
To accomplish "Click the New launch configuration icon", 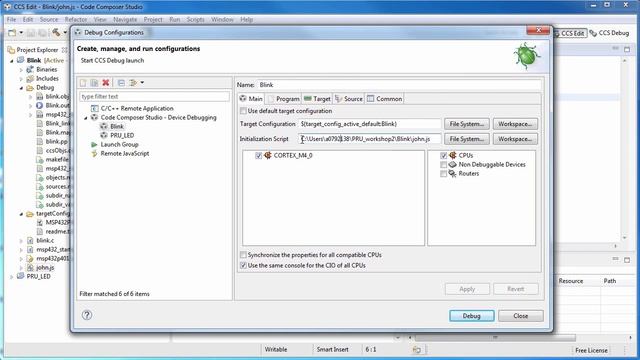I will click(x=83, y=82).
